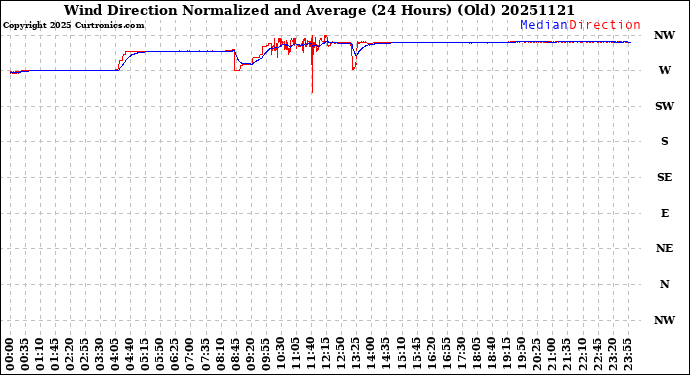Image resolution: width=690 pixels, height=375 pixels.
Task: Click the 14:35 time label
Action: click(385, 355)
